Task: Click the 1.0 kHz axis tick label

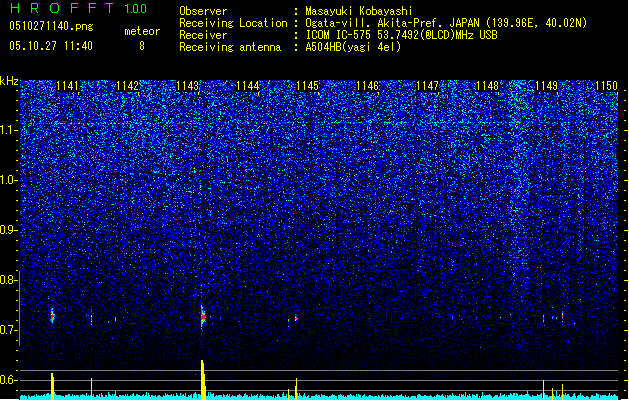Action: pyautogui.click(x=8, y=180)
